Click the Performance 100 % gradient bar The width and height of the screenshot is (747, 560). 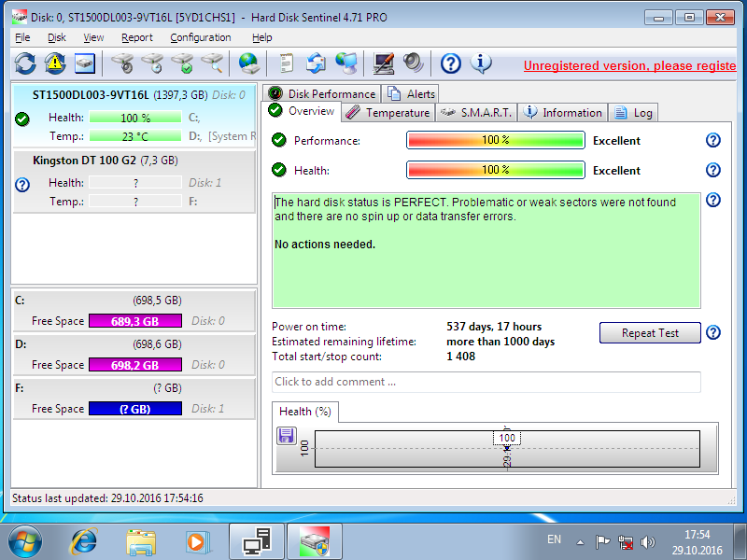(x=496, y=141)
